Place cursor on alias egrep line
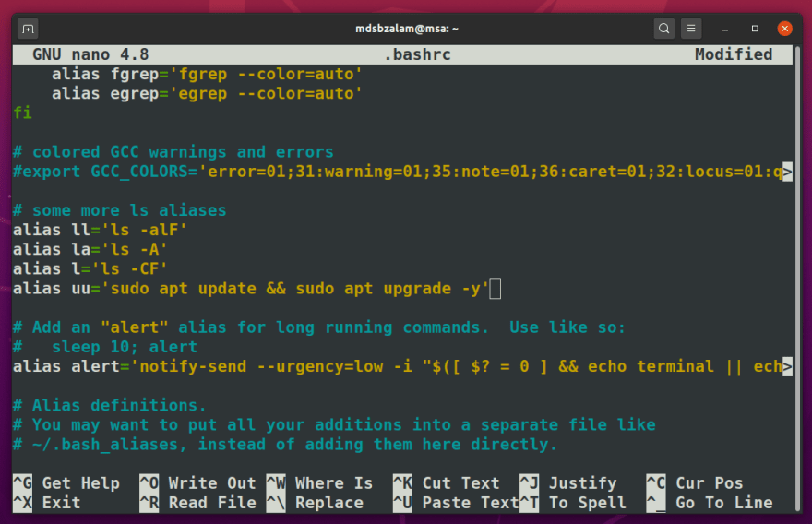Viewport: 812px width, 524px height. coord(206,94)
